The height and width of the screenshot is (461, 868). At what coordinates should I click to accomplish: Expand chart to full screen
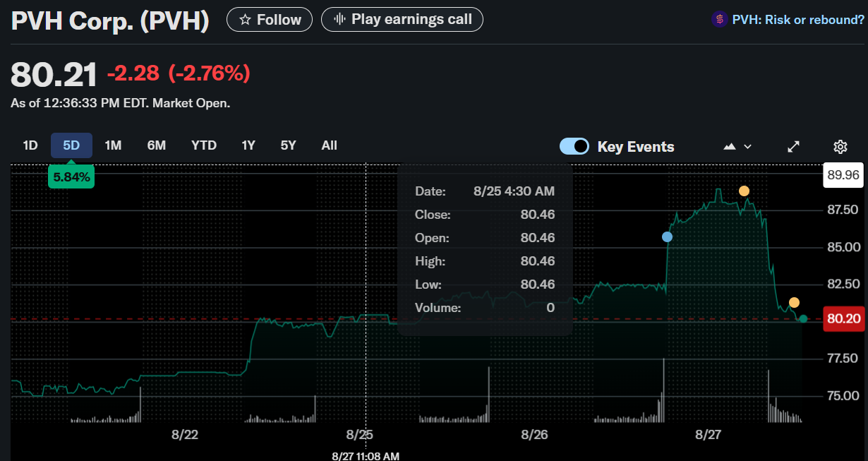point(794,147)
